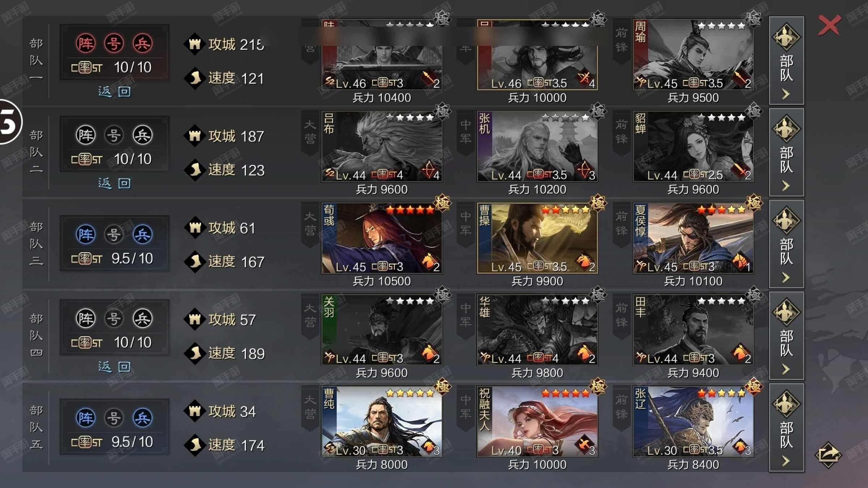Screen dimensions: 868x488
Task: Click 返回 link under 部队四
Action: [x=114, y=367]
